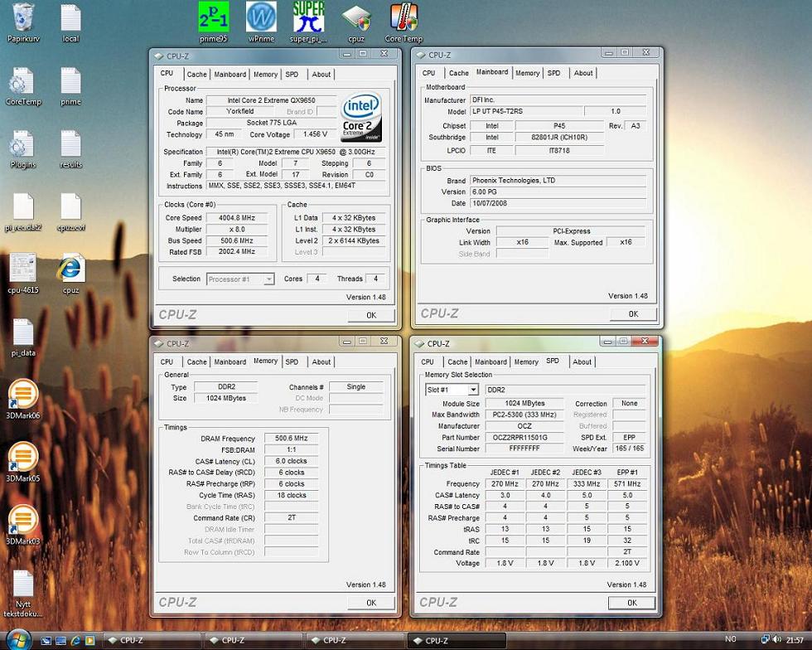Click the Model LP UT P45-T2RS field
The width and height of the screenshot is (812, 650).
coord(527,111)
